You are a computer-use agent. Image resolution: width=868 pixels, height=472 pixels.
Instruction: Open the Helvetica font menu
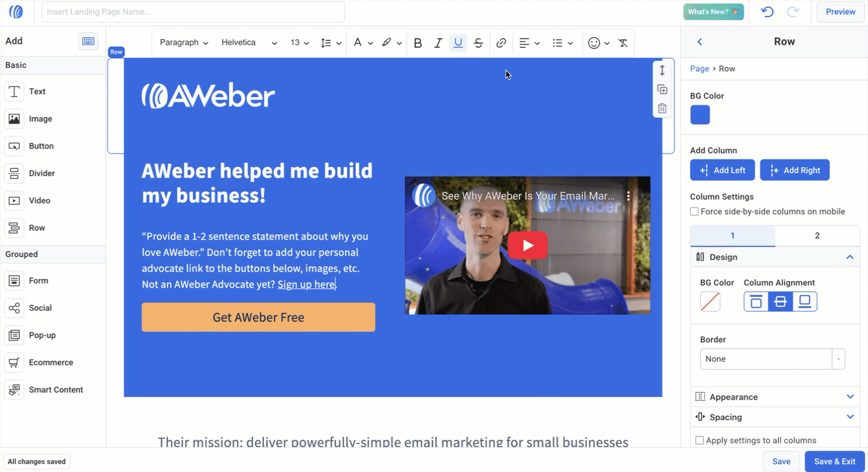[249, 43]
